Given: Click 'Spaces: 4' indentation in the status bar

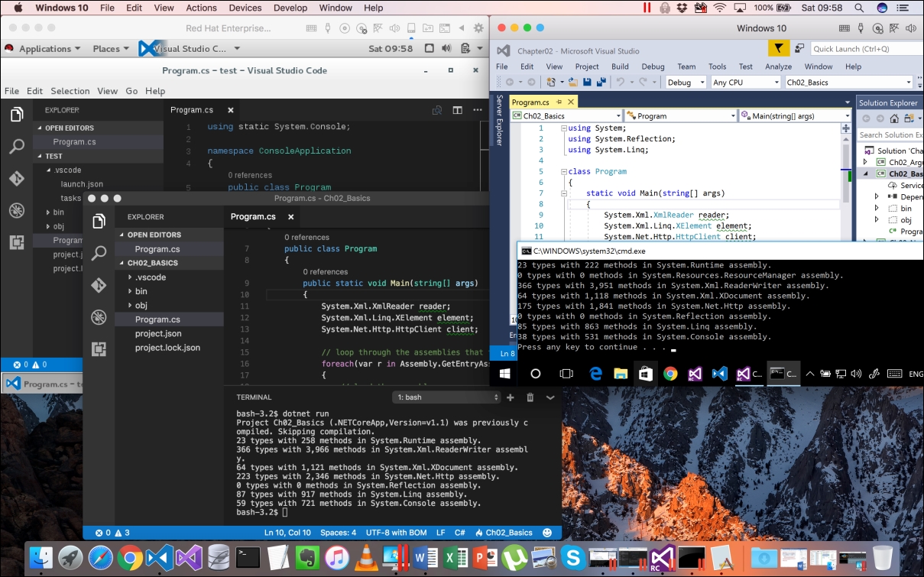Looking at the screenshot, I should pos(338,533).
